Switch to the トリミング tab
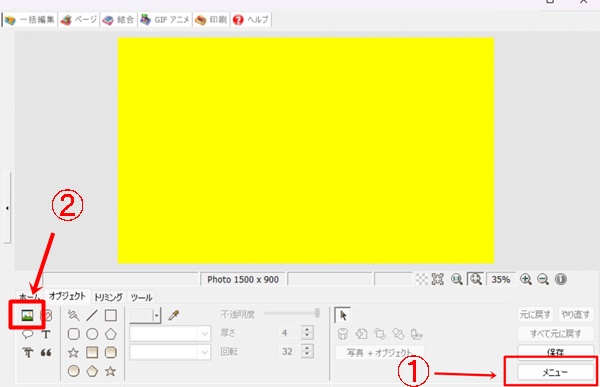The image size is (600, 387). [108, 297]
